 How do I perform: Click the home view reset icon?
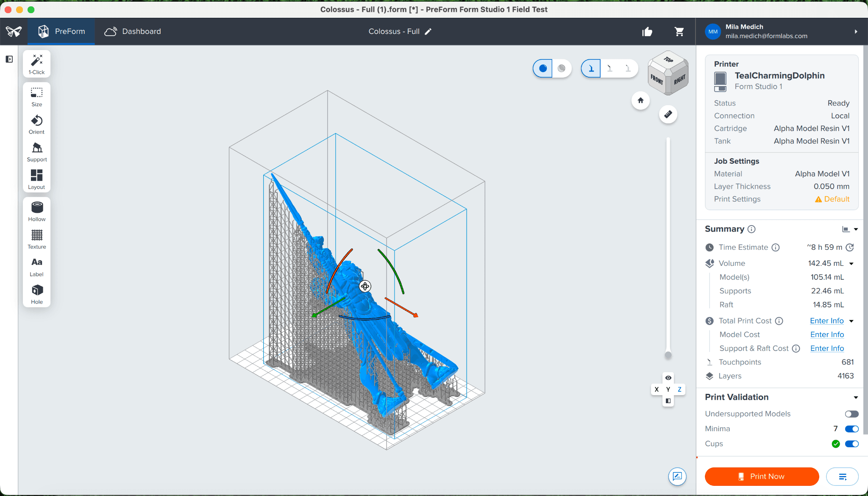point(640,100)
